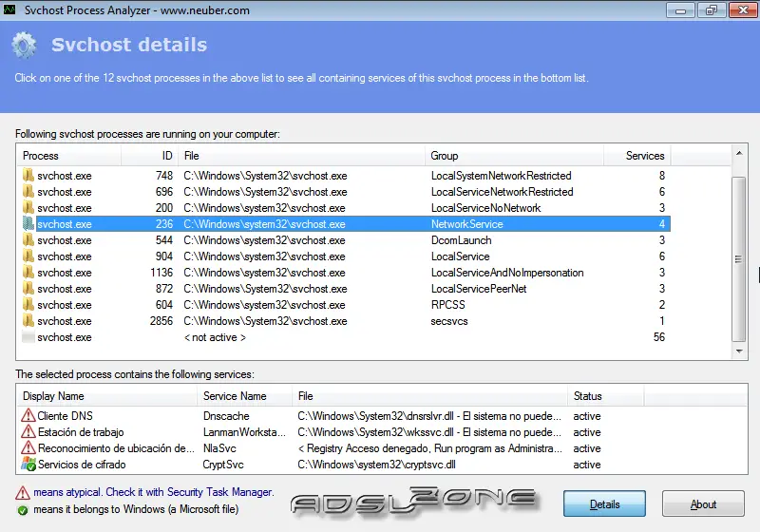Close the Svchost Process Analyzer window
Screen dimensions: 760x532
click(x=743, y=10)
